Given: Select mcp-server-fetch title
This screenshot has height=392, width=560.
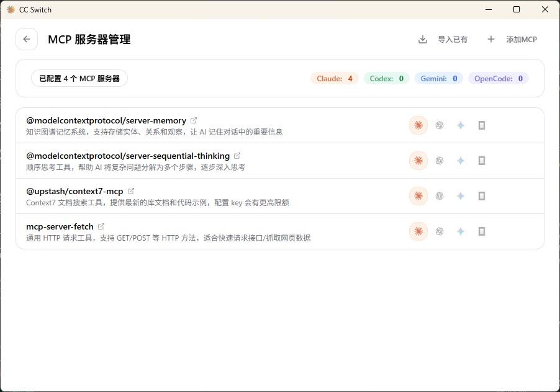Looking at the screenshot, I should (x=60, y=226).
